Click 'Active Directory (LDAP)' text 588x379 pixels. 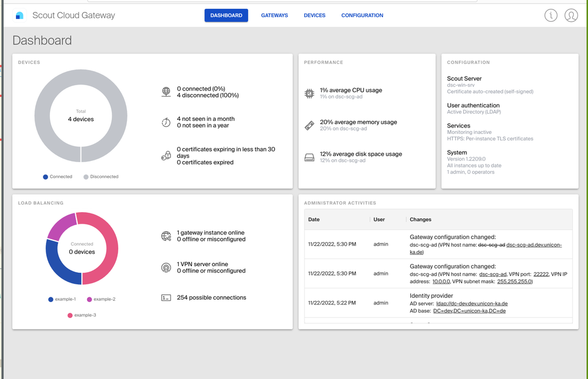pyautogui.click(x=474, y=112)
